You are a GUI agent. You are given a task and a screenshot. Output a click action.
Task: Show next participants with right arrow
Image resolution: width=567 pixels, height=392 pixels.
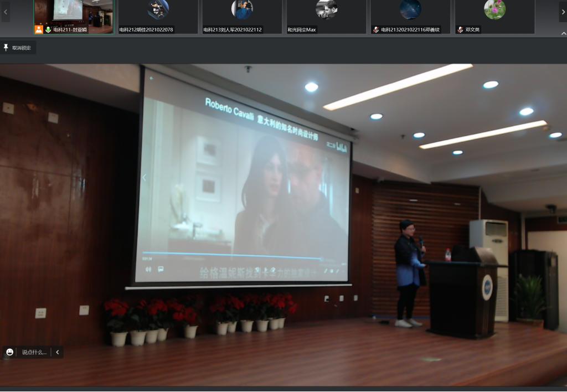coord(563,11)
